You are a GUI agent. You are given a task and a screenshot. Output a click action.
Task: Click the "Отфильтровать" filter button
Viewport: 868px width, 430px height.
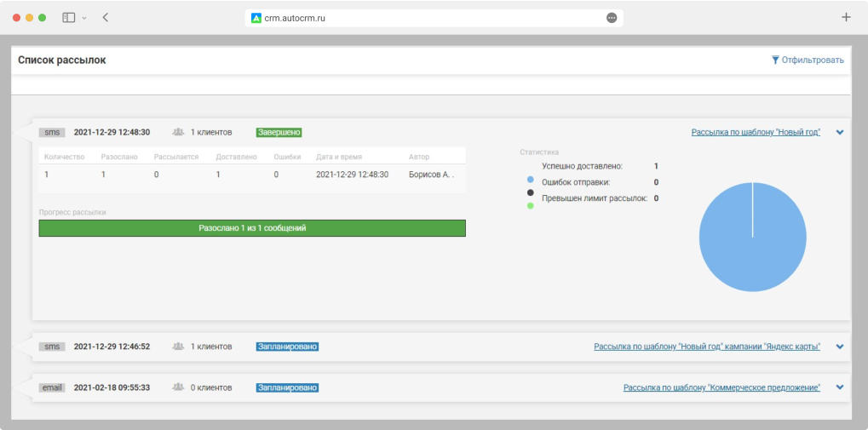(x=812, y=60)
